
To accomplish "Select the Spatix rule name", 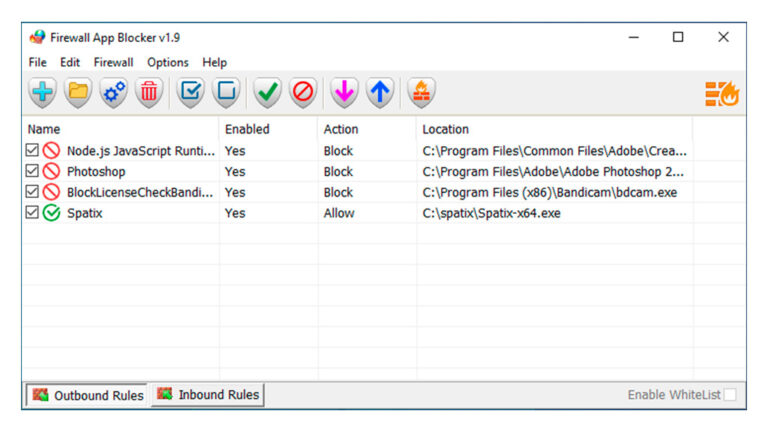I will [x=85, y=214].
